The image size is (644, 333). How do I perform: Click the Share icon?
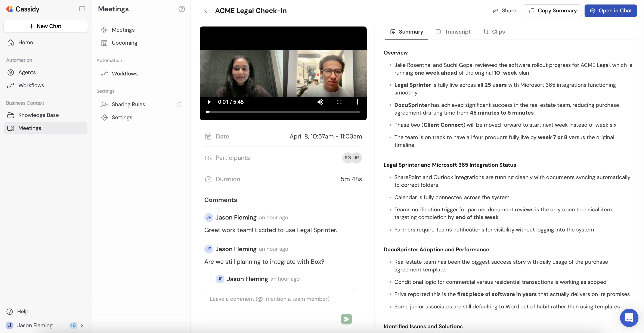[496, 11]
